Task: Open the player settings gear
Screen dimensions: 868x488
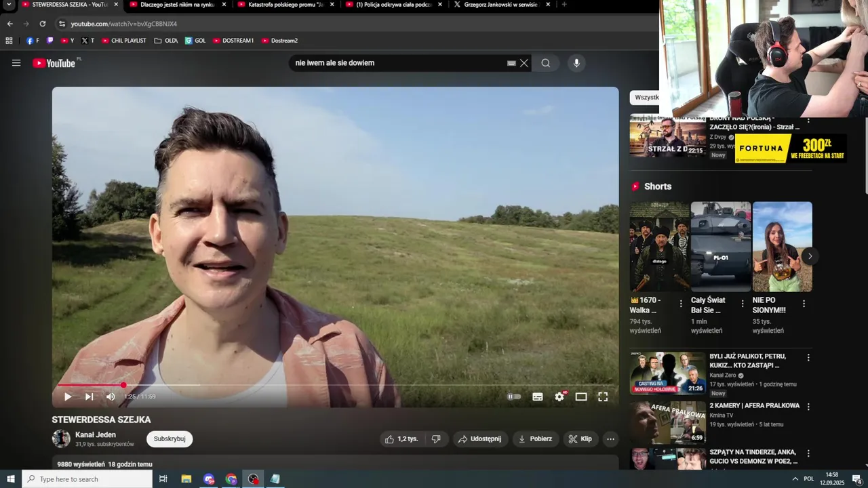Action: coord(559,396)
